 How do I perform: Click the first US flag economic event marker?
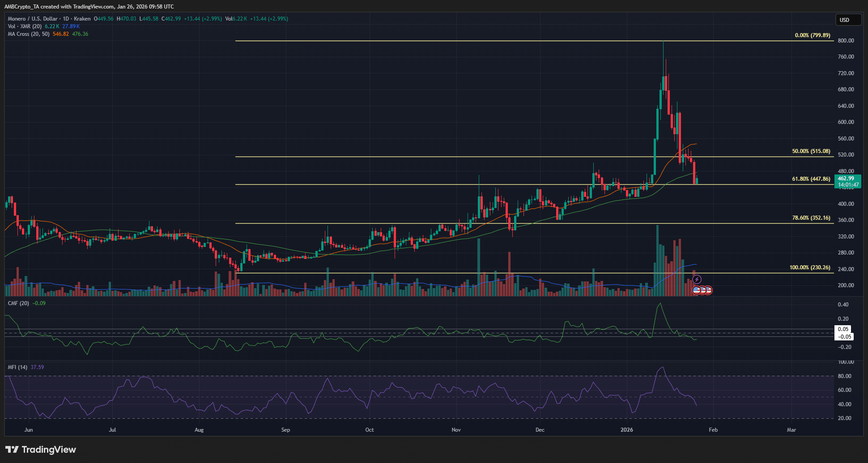click(696, 290)
